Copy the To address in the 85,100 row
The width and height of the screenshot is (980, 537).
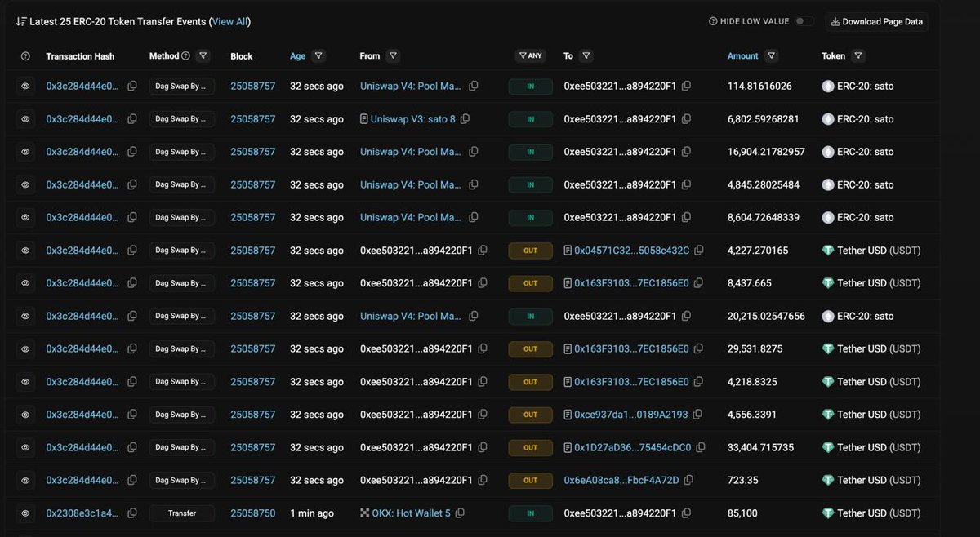coord(686,513)
